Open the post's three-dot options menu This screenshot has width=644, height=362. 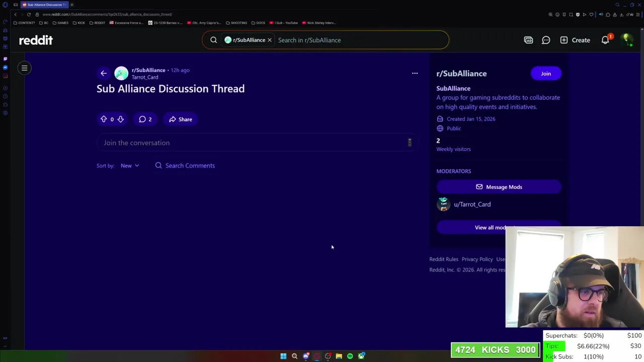tap(415, 73)
